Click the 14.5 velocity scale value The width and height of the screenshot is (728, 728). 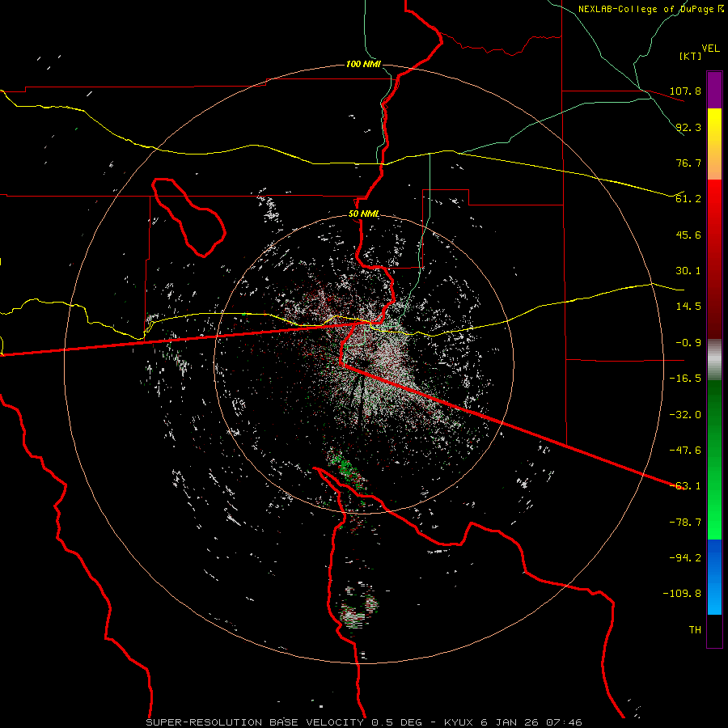pos(688,307)
